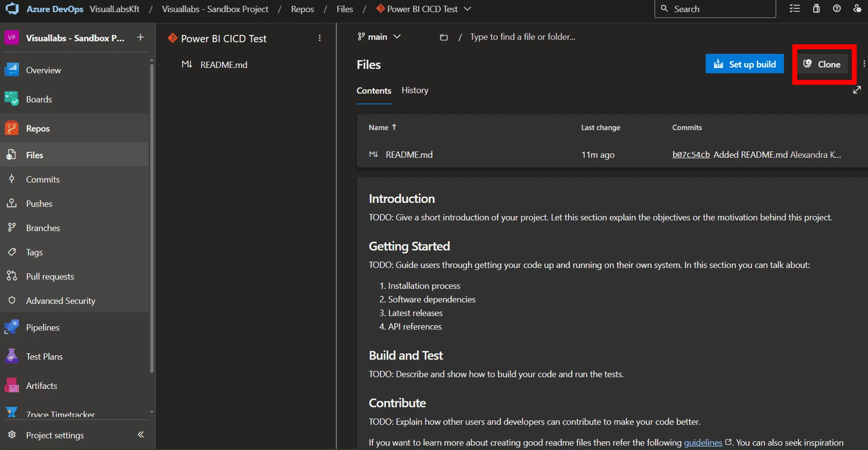
Task: Switch to the Contents tab
Action: click(374, 90)
